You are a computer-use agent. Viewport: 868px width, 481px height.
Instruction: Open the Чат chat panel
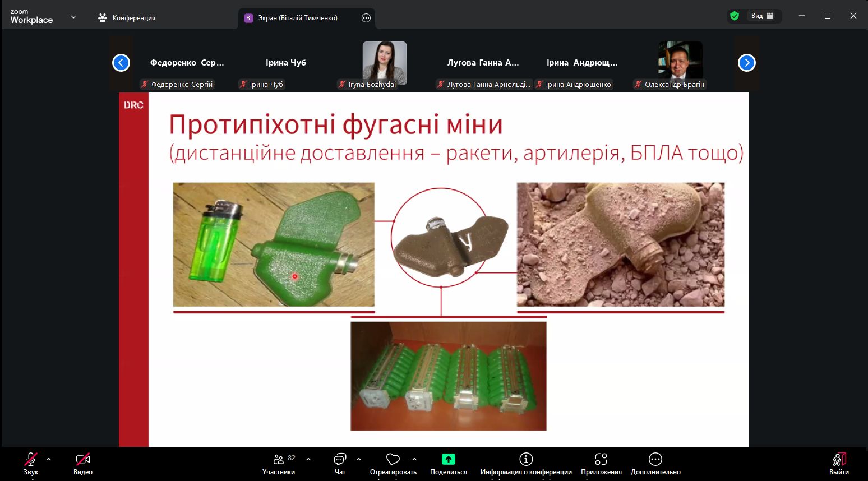340,460
